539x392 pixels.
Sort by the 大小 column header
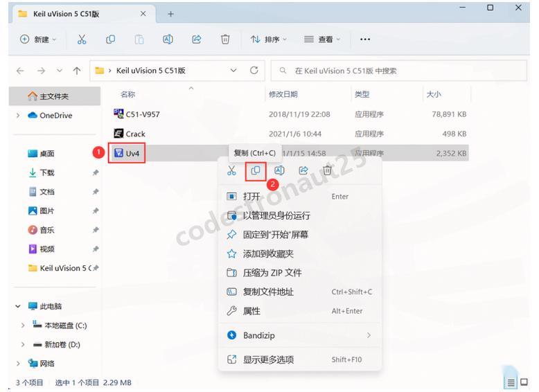pos(434,94)
